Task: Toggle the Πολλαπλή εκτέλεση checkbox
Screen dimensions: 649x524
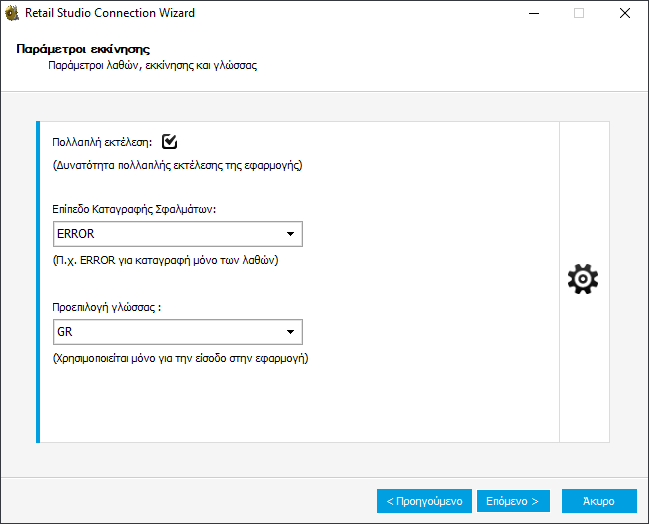Action: pyautogui.click(x=169, y=142)
